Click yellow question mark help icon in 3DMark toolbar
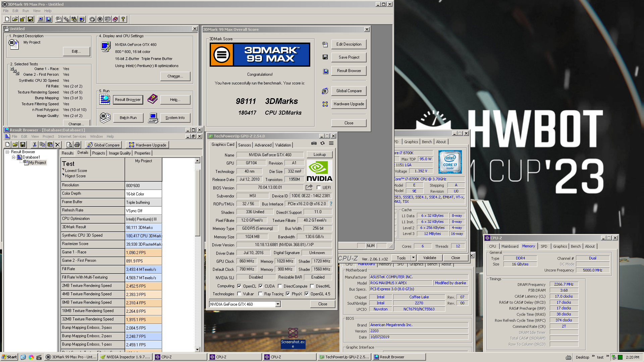Viewport: 644px width, 362px height. click(x=123, y=19)
